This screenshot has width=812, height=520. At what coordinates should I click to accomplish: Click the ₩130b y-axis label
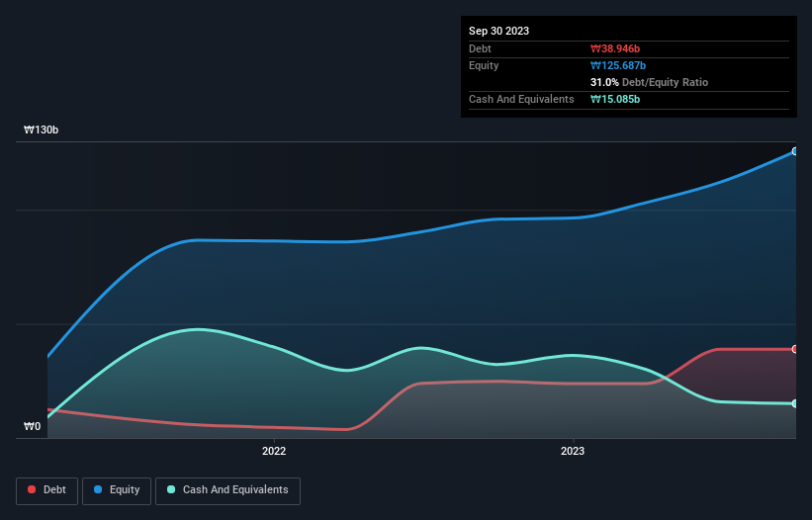tap(41, 130)
